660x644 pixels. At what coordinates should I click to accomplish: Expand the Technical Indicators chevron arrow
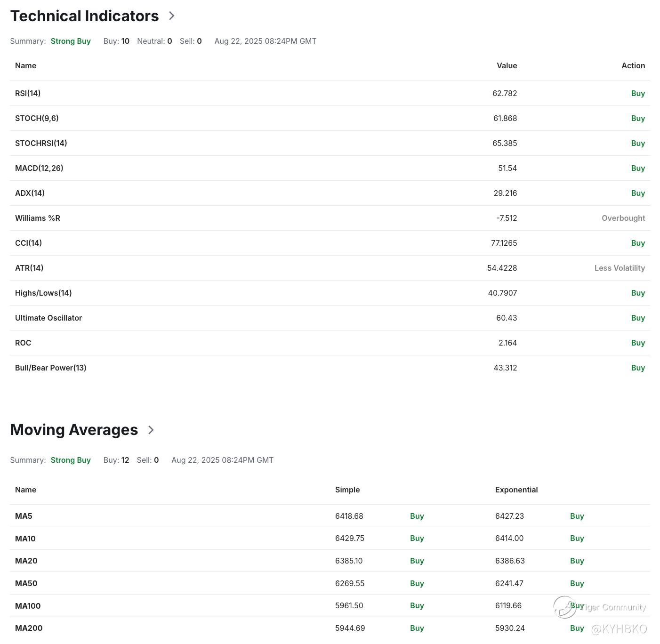(x=172, y=16)
